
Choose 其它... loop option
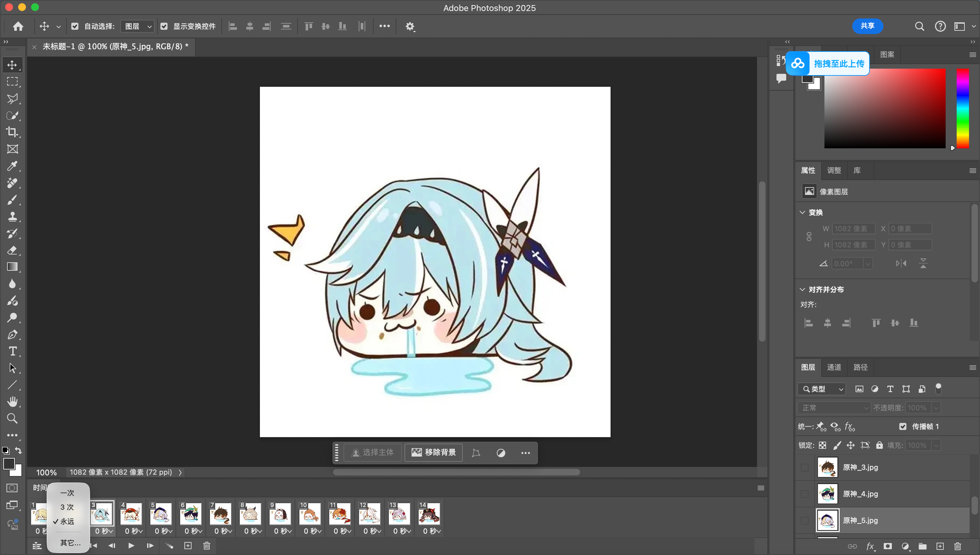pos(70,543)
